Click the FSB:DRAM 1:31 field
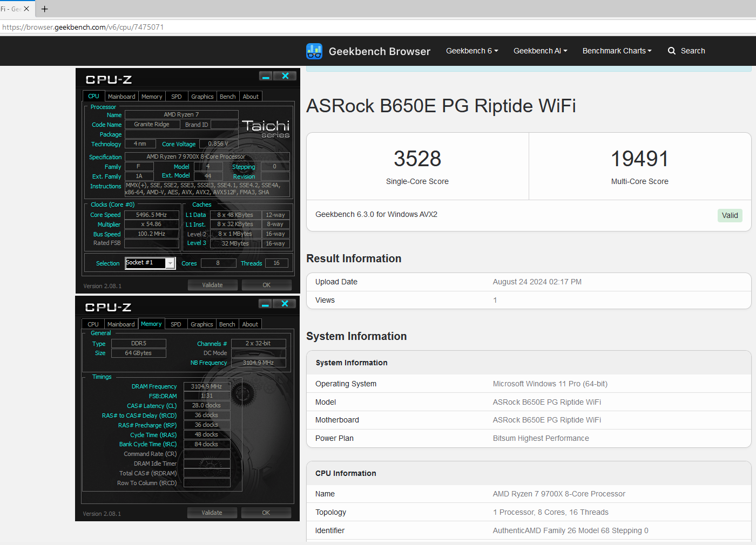The image size is (756, 545). click(207, 396)
